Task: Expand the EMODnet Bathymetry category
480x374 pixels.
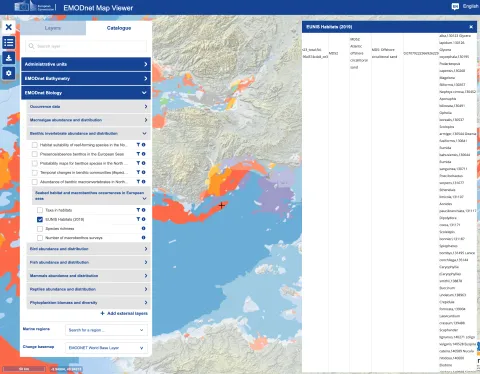Action: click(x=86, y=78)
